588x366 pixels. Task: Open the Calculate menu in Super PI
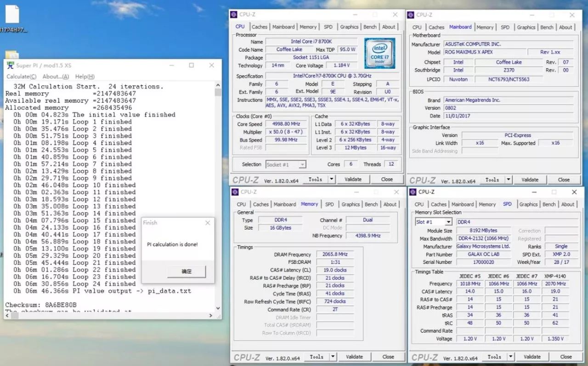point(21,76)
